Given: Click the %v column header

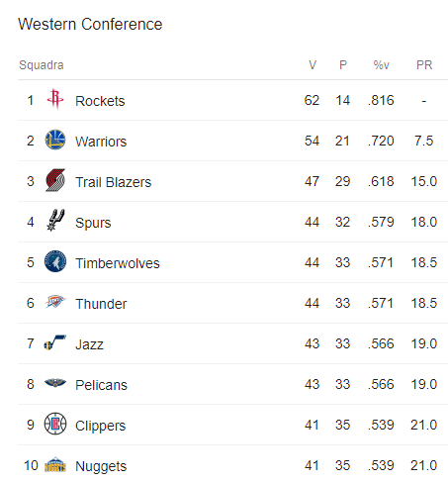Looking at the screenshot, I should click(382, 65).
